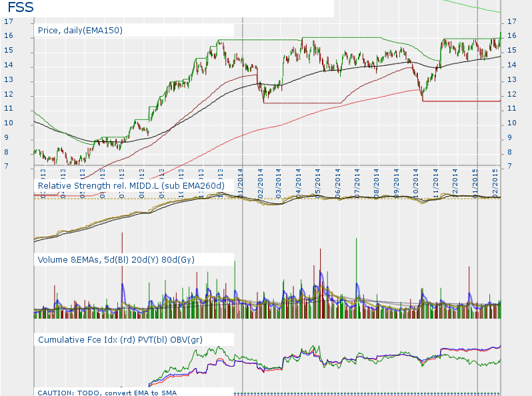The image size is (532, 396).
Task: Click the 12 label on the right price axis
Action: click(x=511, y=94)
